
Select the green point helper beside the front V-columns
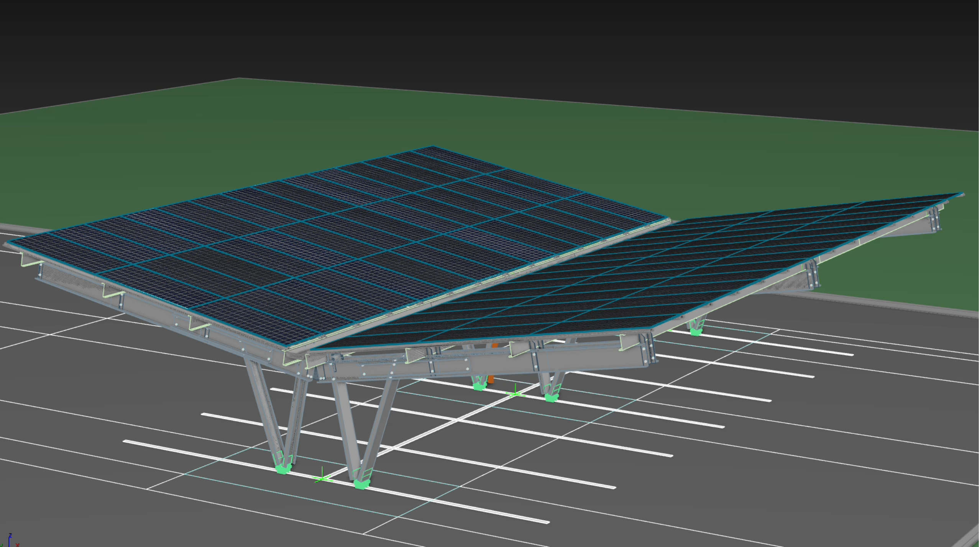pos(322,478)
